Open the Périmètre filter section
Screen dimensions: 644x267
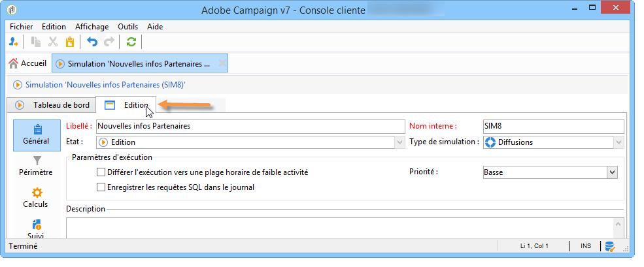(36, 166)
